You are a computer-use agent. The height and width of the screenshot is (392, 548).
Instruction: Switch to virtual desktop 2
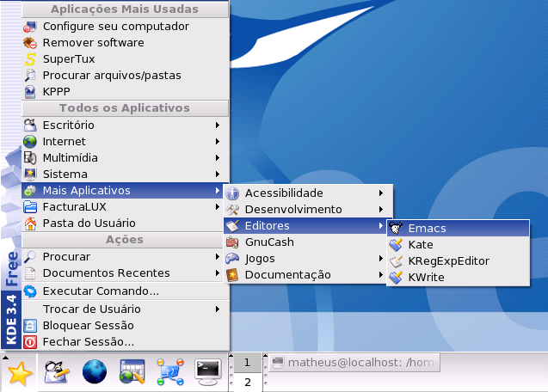pos(248,382)
